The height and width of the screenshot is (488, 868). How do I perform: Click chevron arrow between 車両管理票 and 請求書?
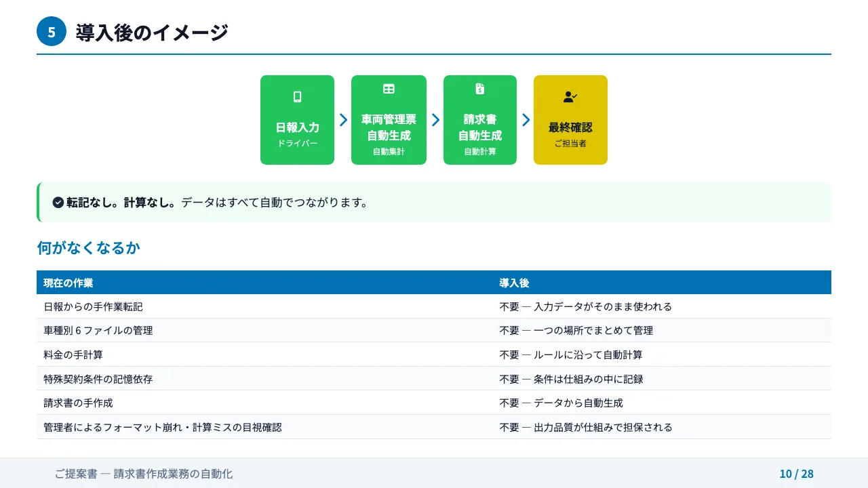click(x=435, y=120)
